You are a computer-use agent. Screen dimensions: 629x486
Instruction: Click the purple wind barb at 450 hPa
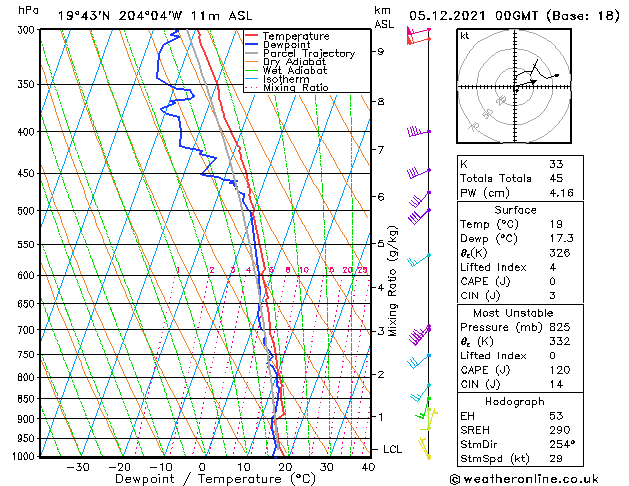(418, 174)
